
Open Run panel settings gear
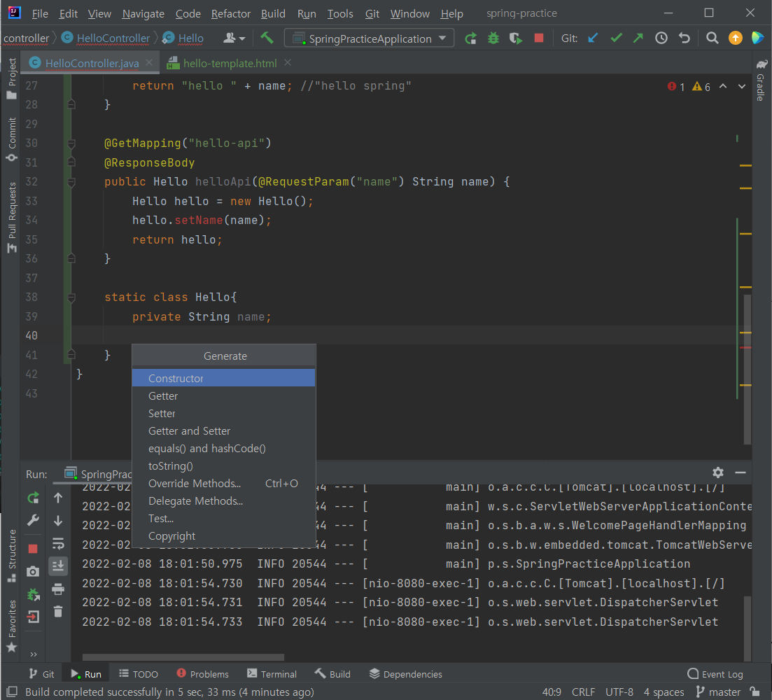[x=718, y=472]
